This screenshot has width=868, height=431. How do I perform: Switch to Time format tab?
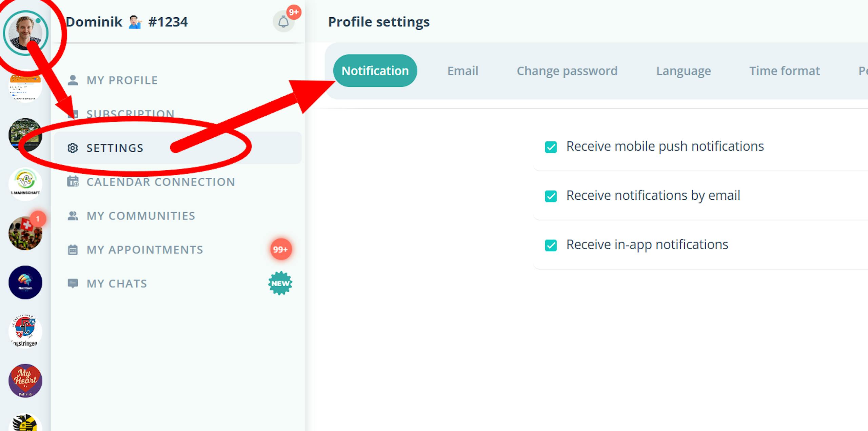pyautogui.click(x=784, y=71)
